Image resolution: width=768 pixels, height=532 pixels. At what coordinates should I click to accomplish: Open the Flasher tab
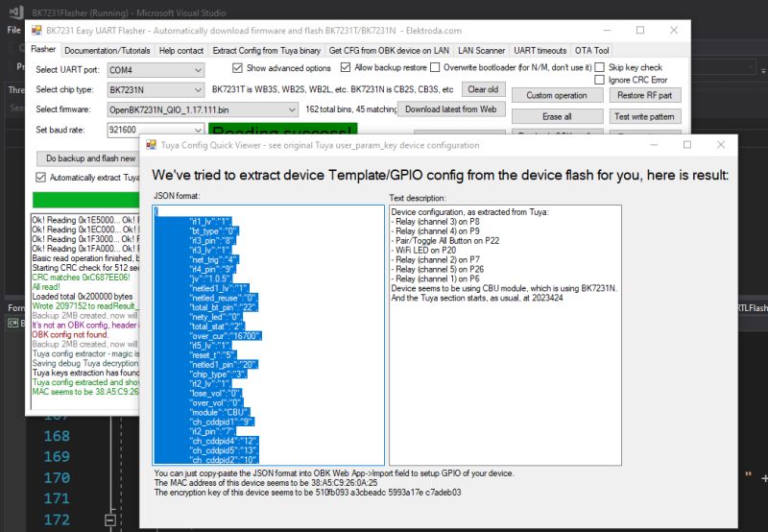43,50
